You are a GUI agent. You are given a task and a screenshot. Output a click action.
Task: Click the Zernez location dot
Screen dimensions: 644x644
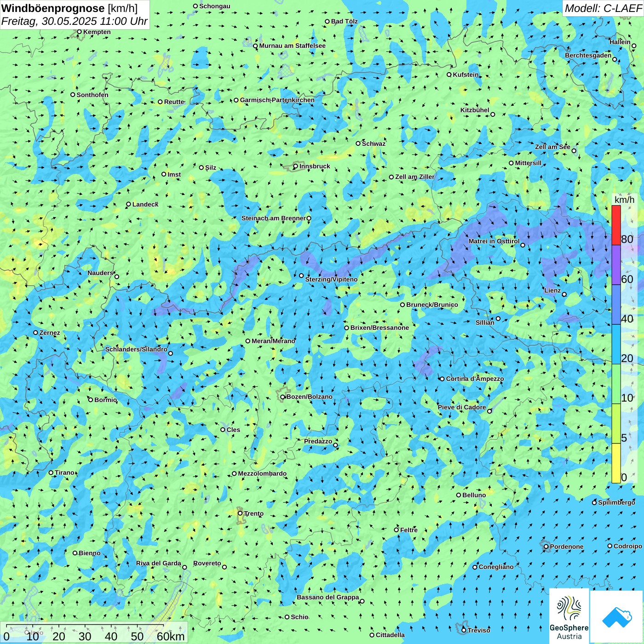(x=36, y=333)
